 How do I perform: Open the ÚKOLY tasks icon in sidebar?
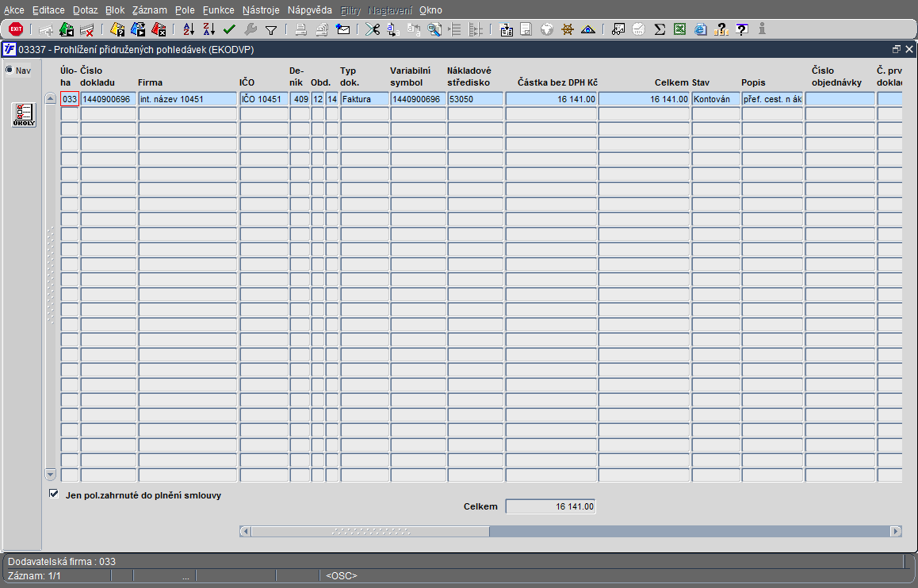tap(24, 115)
